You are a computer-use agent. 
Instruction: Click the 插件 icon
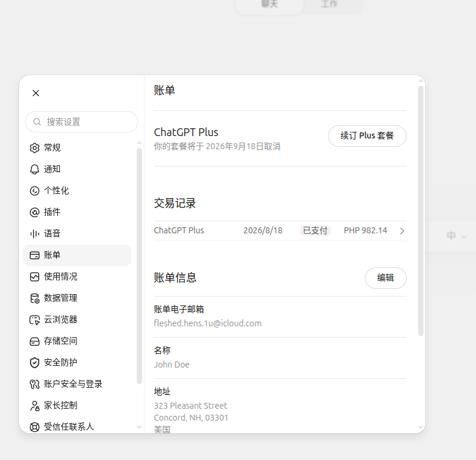(x=35, y=212)
